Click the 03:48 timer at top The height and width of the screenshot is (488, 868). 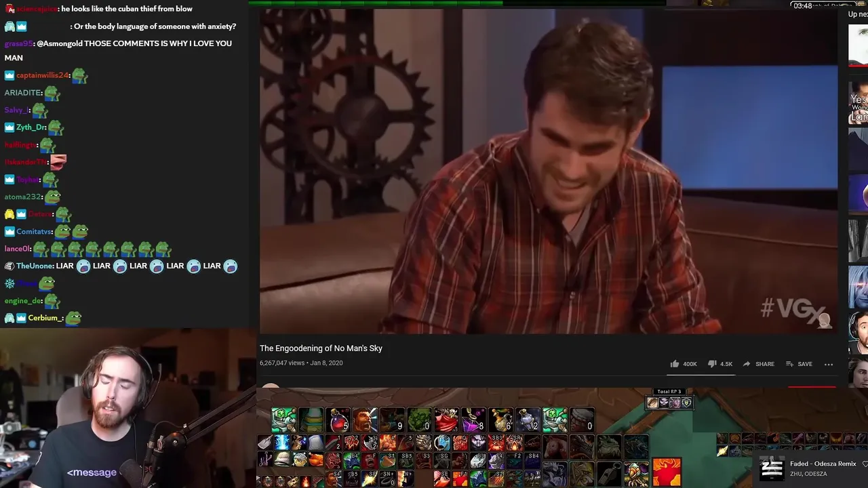pyautogui.click(x=802, y=5)
